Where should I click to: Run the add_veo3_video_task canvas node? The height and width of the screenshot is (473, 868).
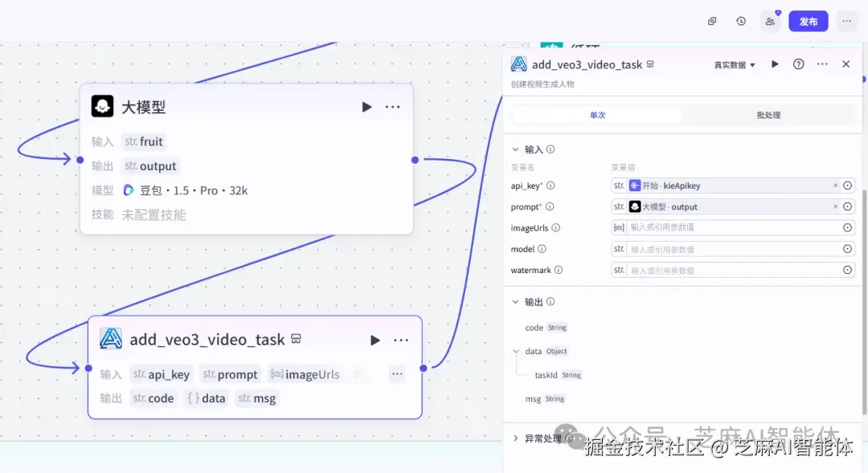coord(375,340)
